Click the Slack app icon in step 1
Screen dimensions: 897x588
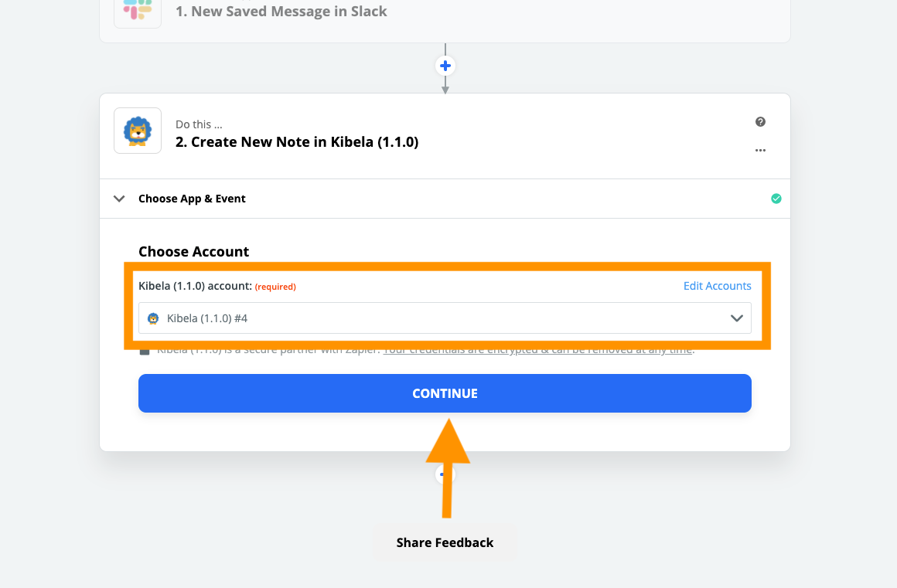[137, 11]
